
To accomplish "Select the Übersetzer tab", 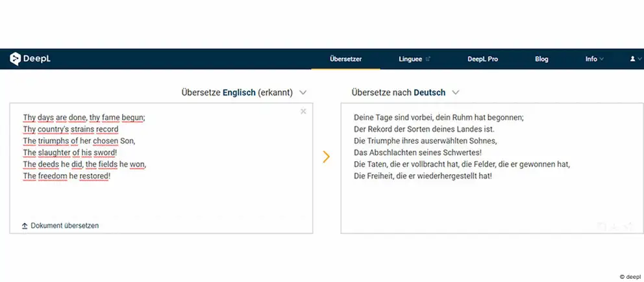I will 345,59.
